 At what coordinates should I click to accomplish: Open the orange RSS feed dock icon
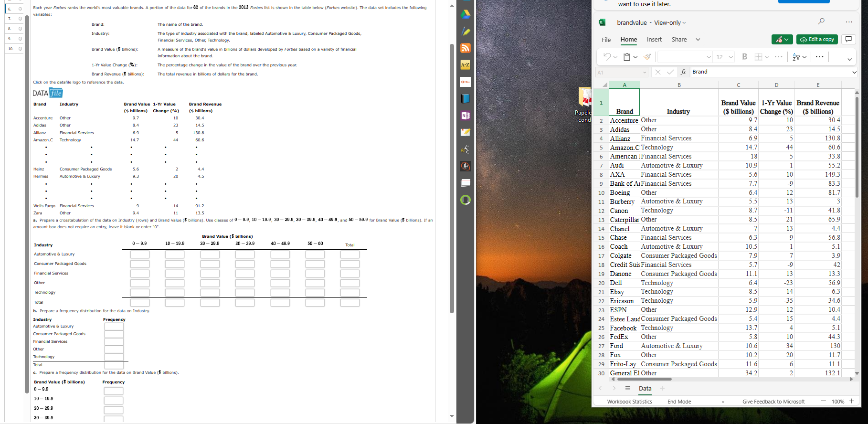pyautogui.click(x=466, y=48)
